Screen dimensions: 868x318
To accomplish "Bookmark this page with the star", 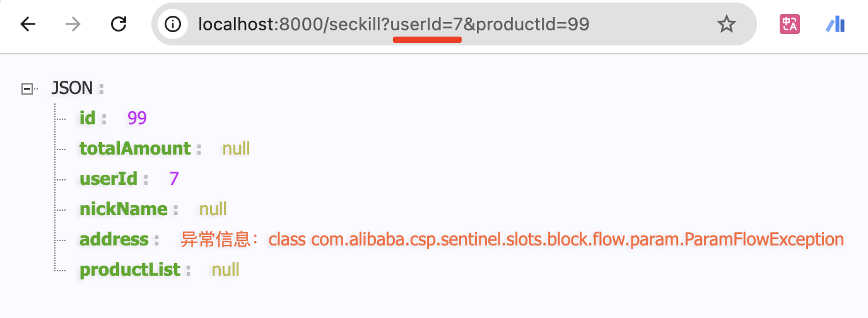I will [x=727, y=24].
